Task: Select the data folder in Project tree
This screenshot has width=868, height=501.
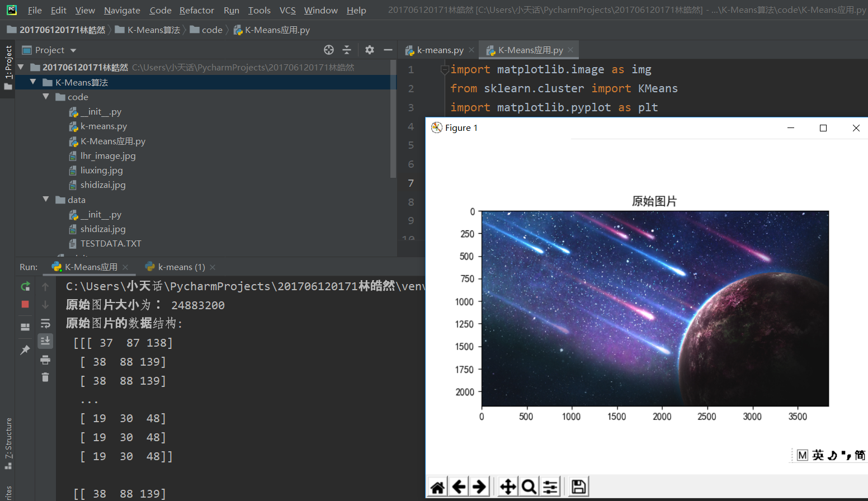Action: pyautogui.click(x=77, y=200)
